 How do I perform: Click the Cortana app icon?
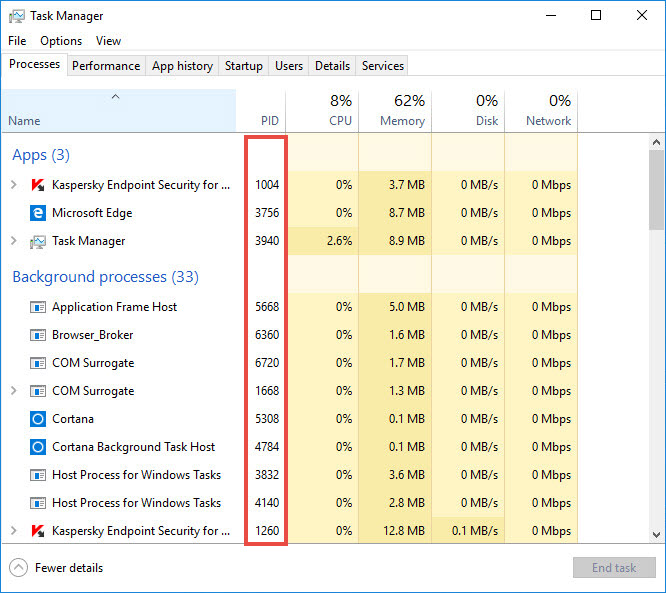tap(38, 419)
